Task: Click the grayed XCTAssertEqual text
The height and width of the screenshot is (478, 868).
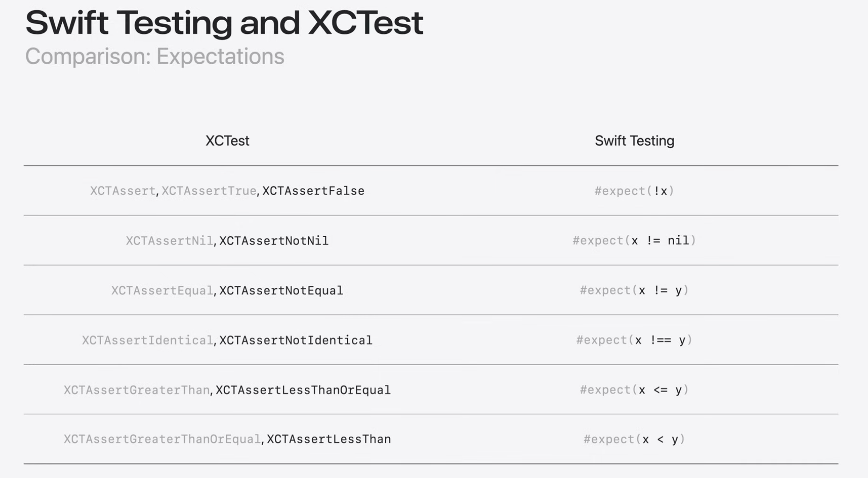Action: coord(162,291)
